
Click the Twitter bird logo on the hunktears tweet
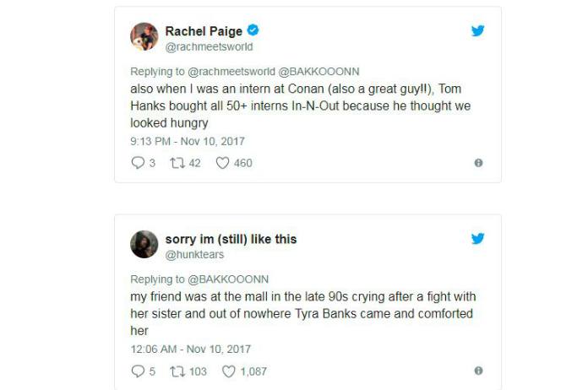pos(478,239)
